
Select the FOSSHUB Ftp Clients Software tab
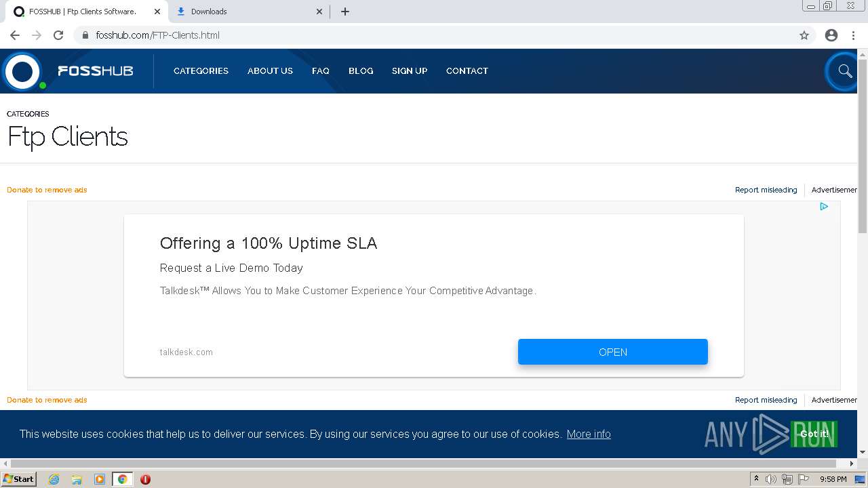(85, 12)
